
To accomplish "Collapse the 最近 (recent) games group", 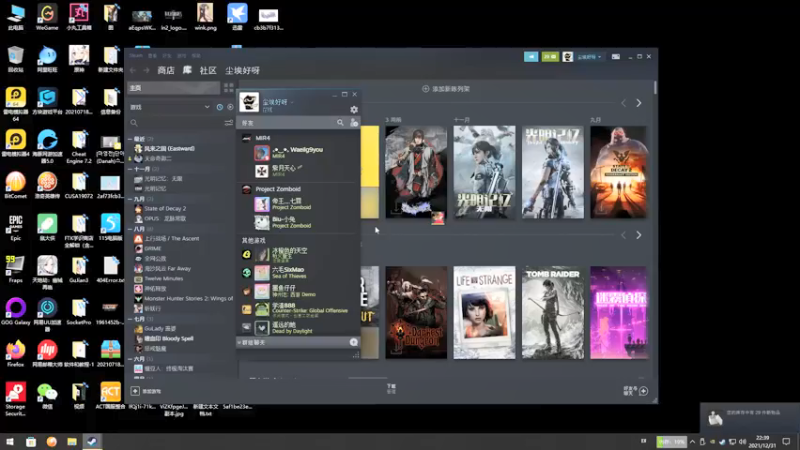I will point(130,139).
